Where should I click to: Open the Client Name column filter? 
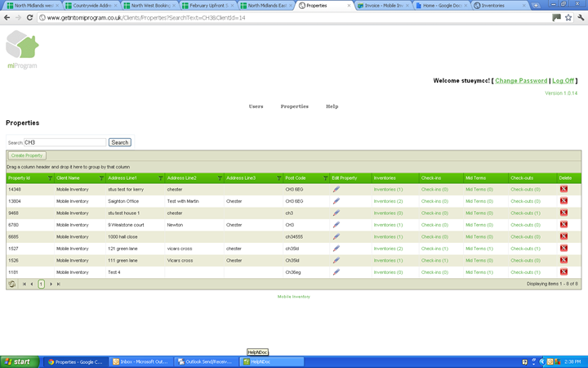(x=101, y=177)
